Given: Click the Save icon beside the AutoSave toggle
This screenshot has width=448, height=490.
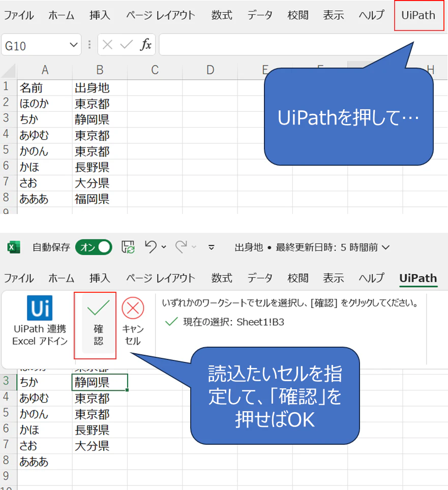Looking at the screenshot, I should [x=128, y=247].
